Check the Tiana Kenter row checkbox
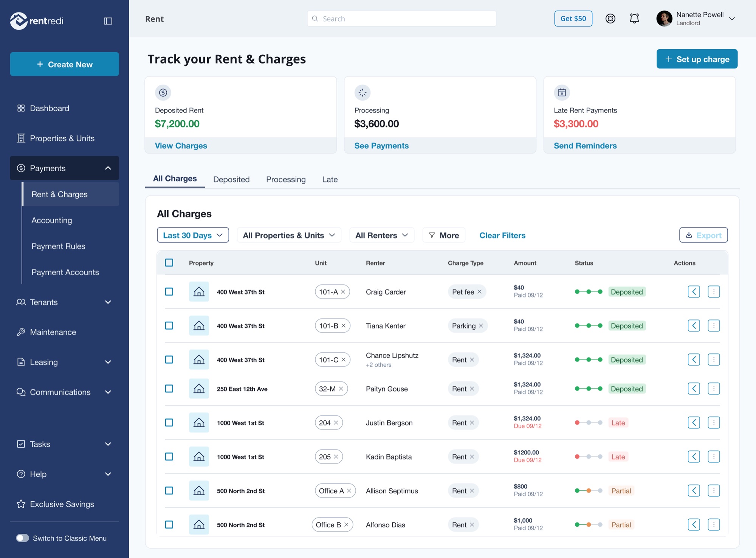Image resolution: width=756 pixels, height=558 pixels. point(169,325)
